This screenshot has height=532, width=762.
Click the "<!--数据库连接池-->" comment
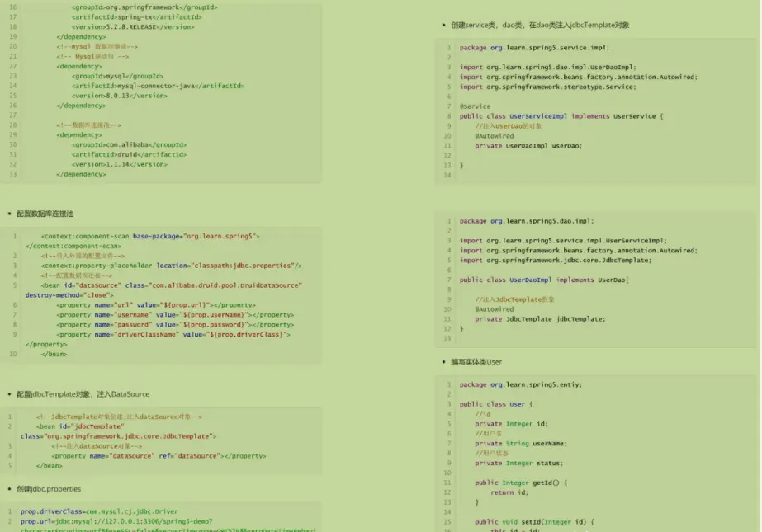point(89,125)
